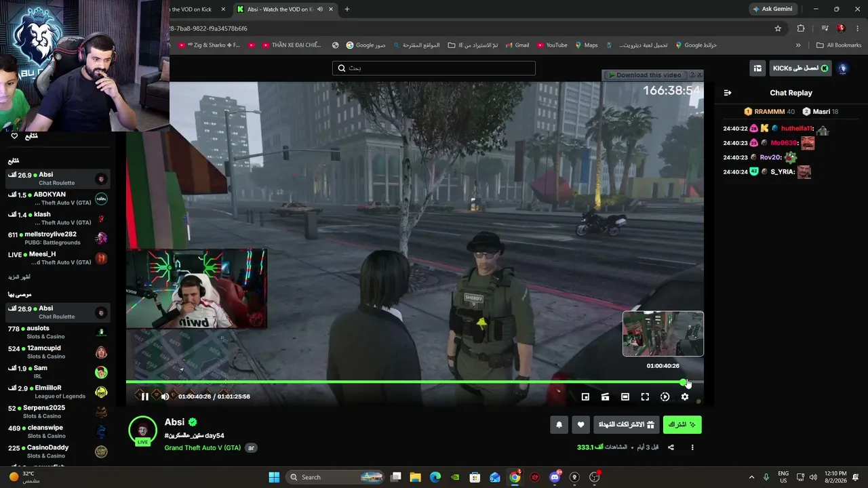This screenshot has height=488, width=868.
Task: Show hidden system tray icons
Action: (751, 477)
